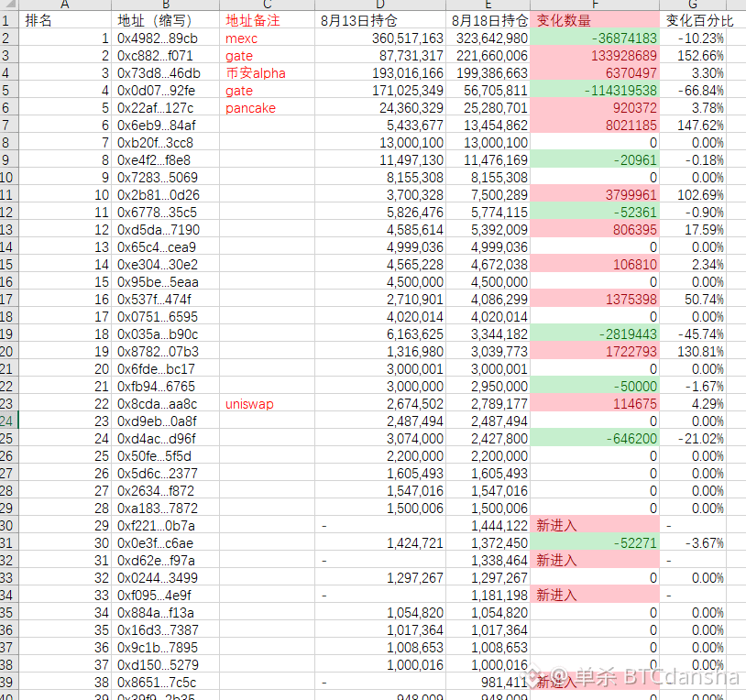
Task: Select percentage cell 50.74%
Action: tap(693, 299)
